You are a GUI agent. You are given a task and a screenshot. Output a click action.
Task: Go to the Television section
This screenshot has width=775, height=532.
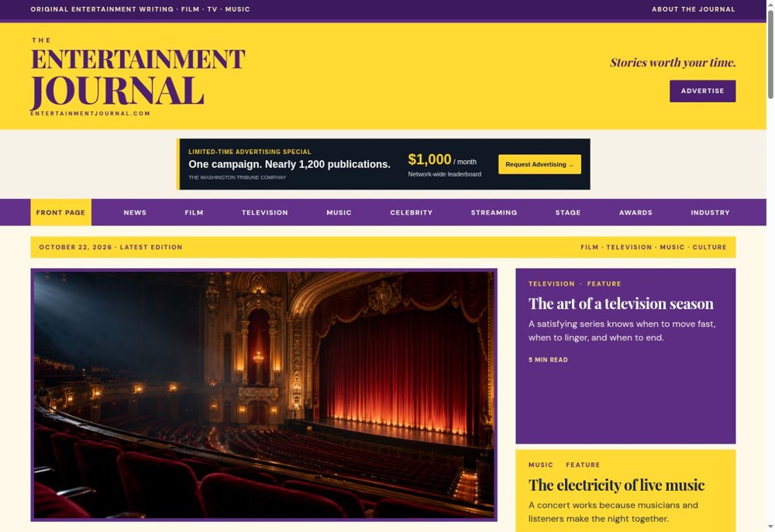click(265, 212)
